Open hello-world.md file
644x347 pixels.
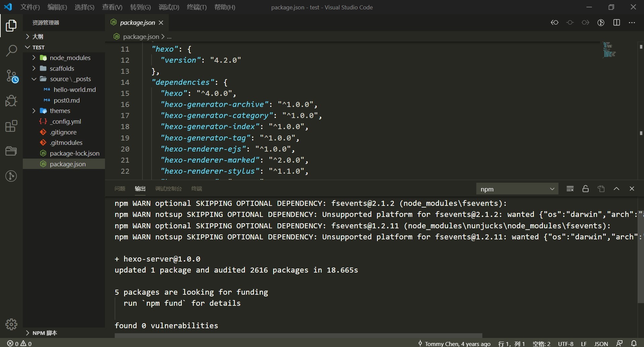coord(64,90)
